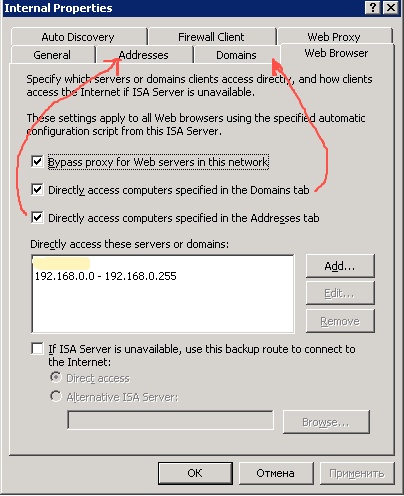Select the Web Browser tab
This screenshot has height=496, width=404.
point(336,53)
